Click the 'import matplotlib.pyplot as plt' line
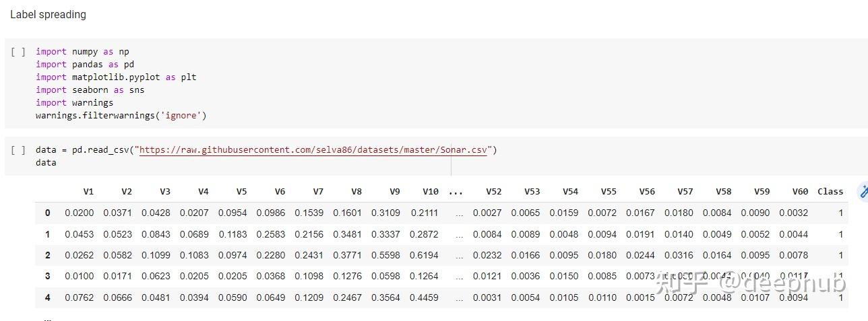The width and height of the screenshot is (868, 321). point(116,77)
